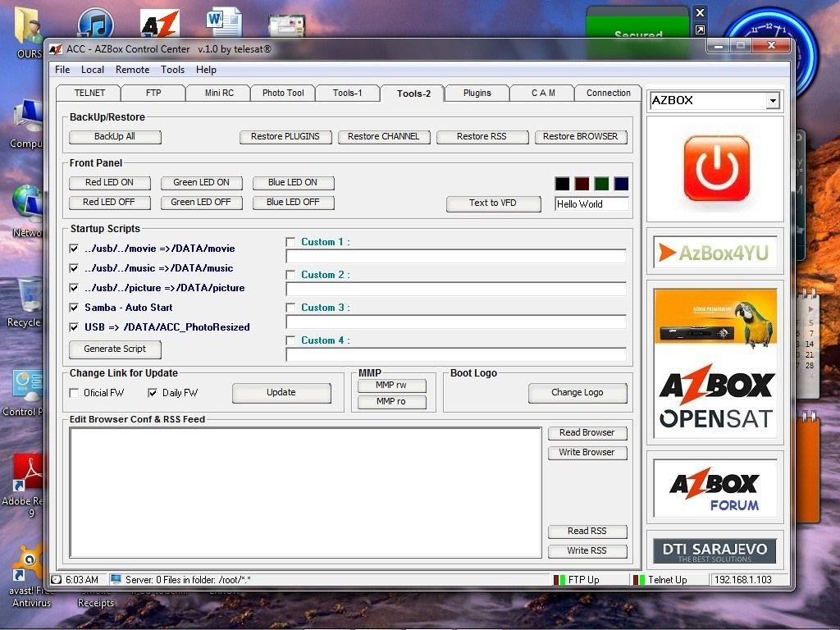Open the DTI Sarajevo banner
840x630 pixels.
point(714,550)
